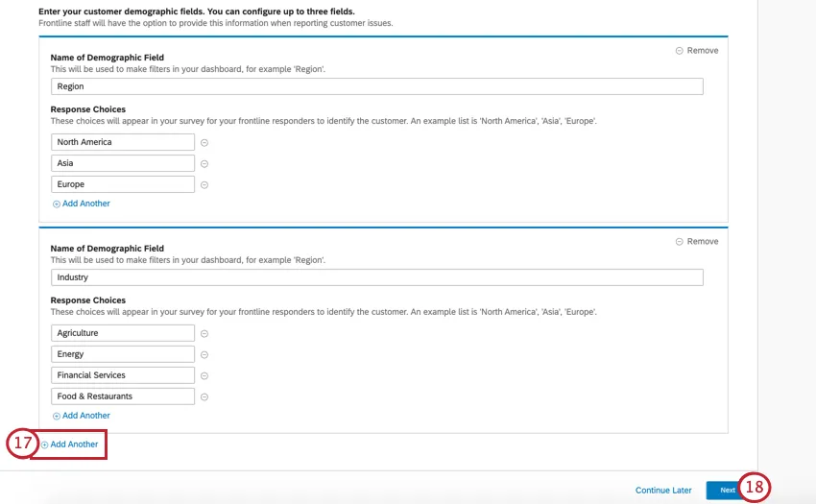Remove the Energy response choice

coord(204,354)
